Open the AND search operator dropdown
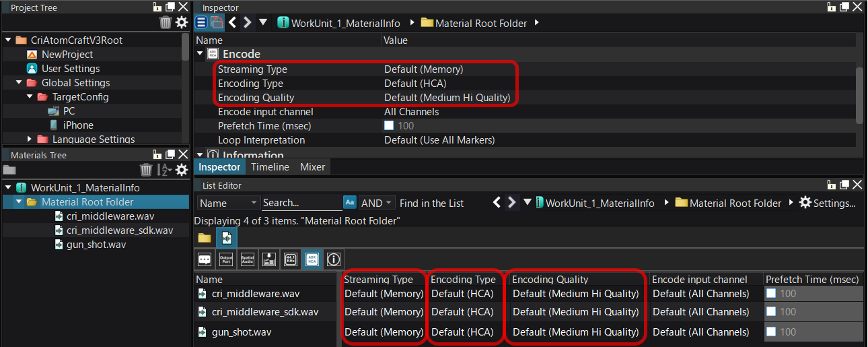The height and width of the screenshot is (347, 868). pos(376,202)
